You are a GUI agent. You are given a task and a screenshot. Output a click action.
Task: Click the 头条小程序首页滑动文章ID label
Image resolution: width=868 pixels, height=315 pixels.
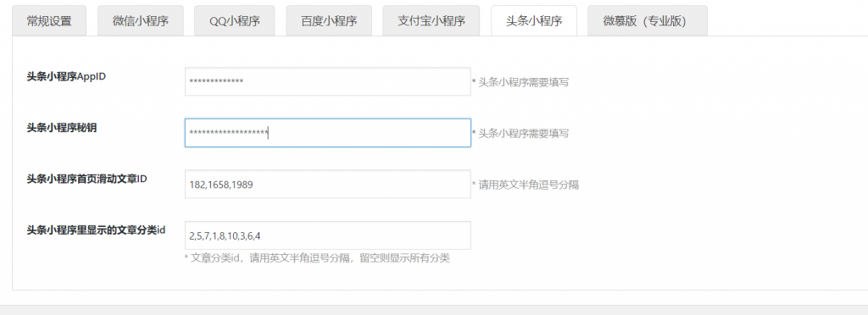point(87,179)
